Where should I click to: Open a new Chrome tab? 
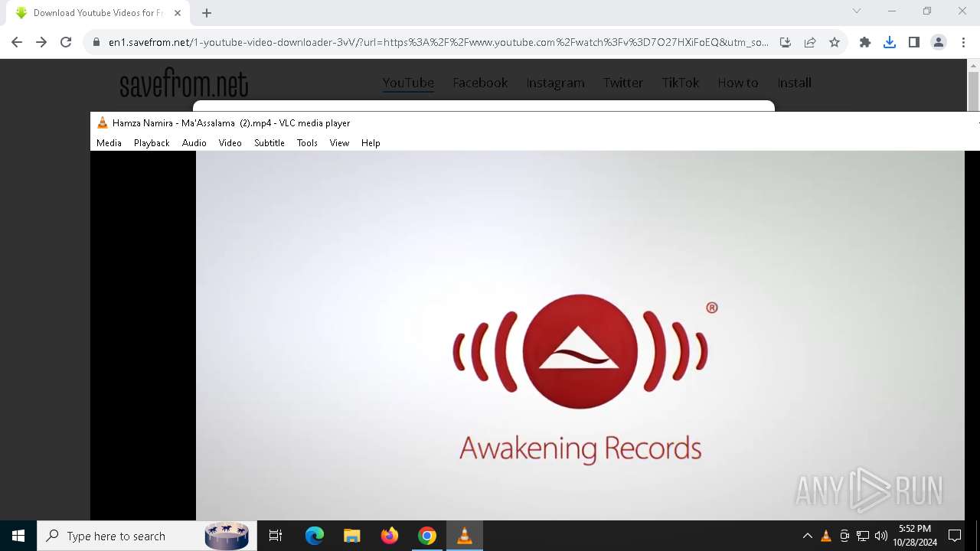click(x=207, y=13)
